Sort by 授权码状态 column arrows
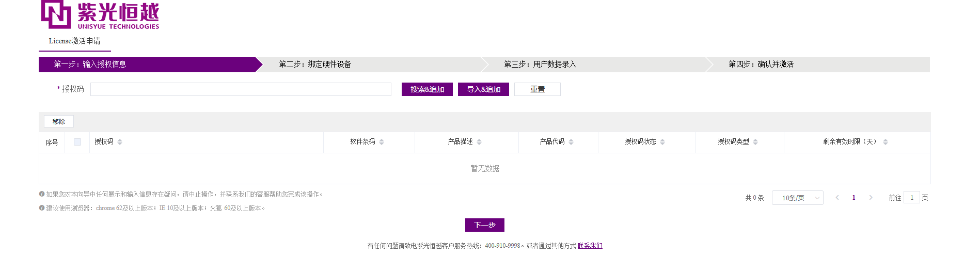 [x=662, y=142]
